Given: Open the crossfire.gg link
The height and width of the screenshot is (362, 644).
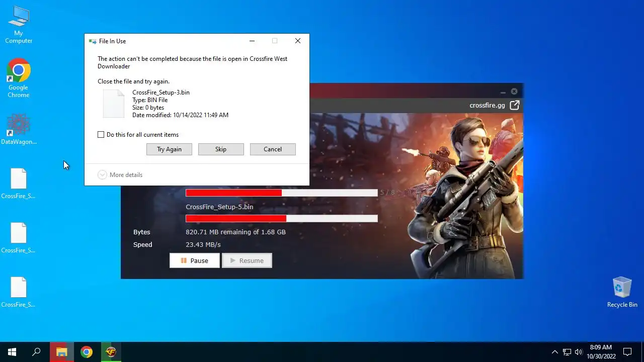Looking at the screenshot, I should [487, 105].
